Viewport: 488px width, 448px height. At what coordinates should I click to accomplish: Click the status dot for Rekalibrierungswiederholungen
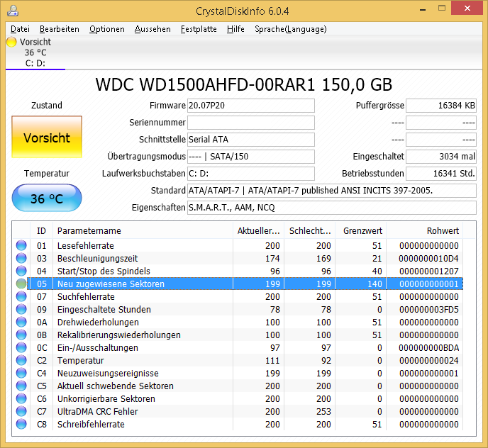coord(21,335)
